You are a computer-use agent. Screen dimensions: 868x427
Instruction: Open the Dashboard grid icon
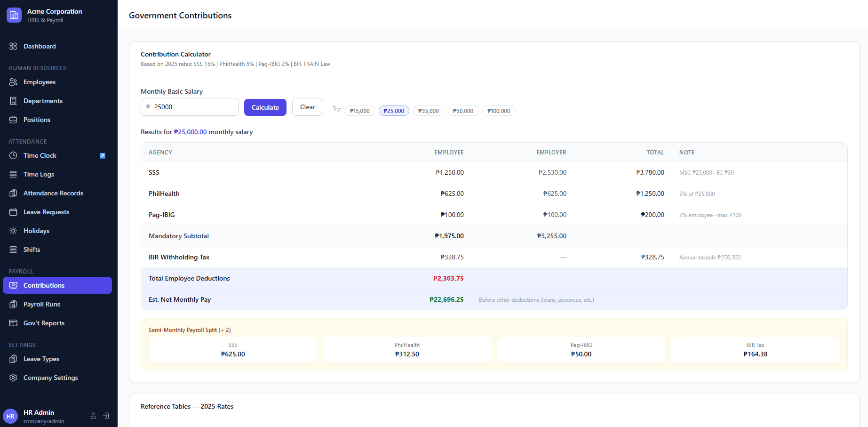coord(13,46)
